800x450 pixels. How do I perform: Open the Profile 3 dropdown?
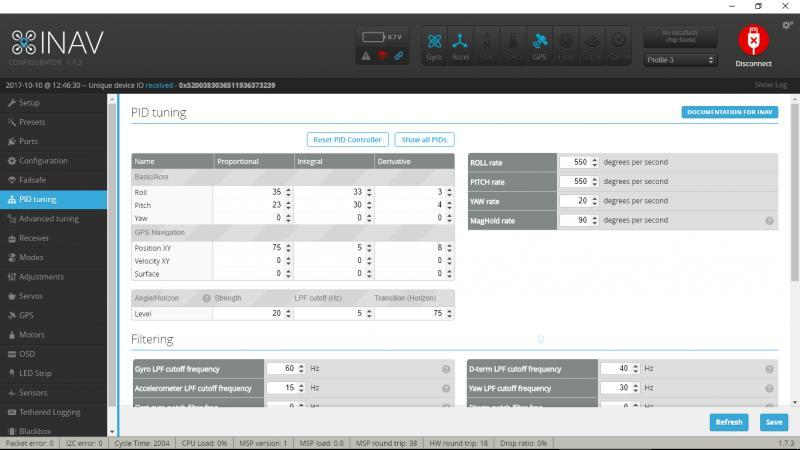click(x=681, y=60)
